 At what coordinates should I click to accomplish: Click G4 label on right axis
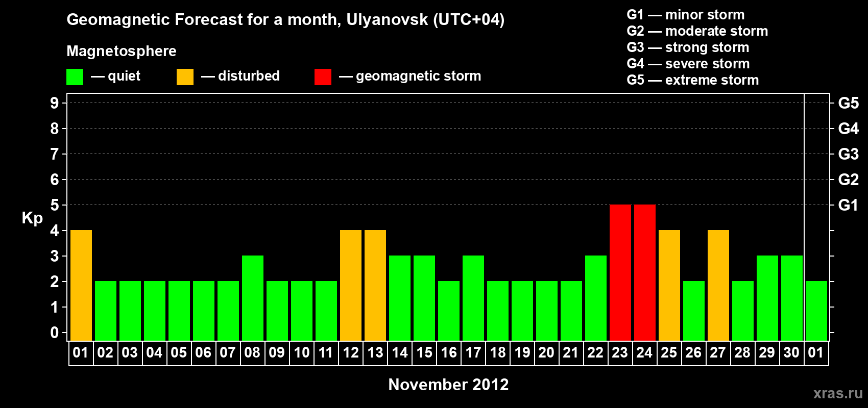(x=849, y=129)
